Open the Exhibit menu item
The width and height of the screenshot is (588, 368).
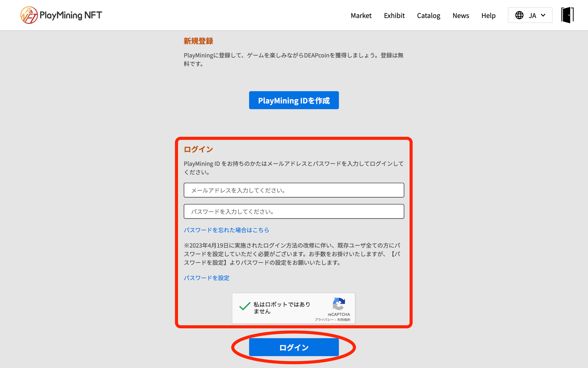[394, 16]
